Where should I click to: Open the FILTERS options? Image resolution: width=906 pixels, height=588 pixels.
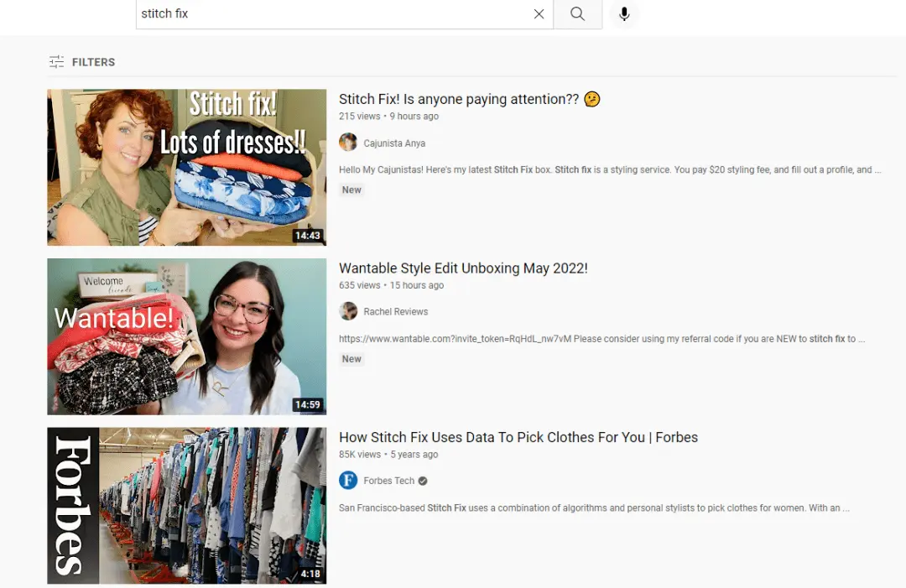click(x=82, y=62)
